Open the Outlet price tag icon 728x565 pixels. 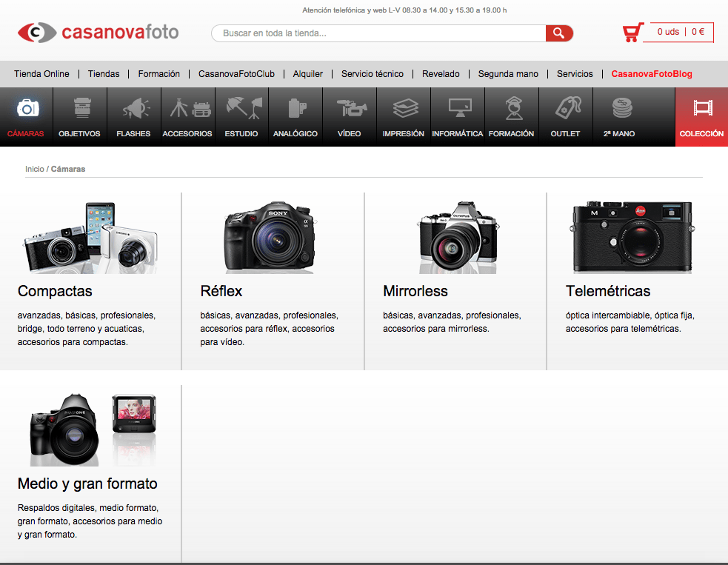568,107
